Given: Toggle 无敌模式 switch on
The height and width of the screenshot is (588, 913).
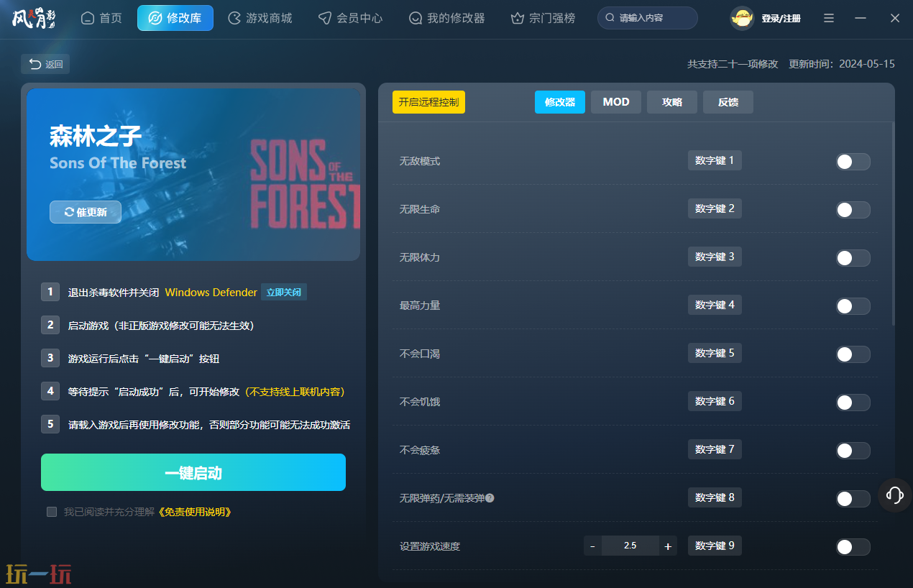Looking at the screenshot, I should coord(853,162).
